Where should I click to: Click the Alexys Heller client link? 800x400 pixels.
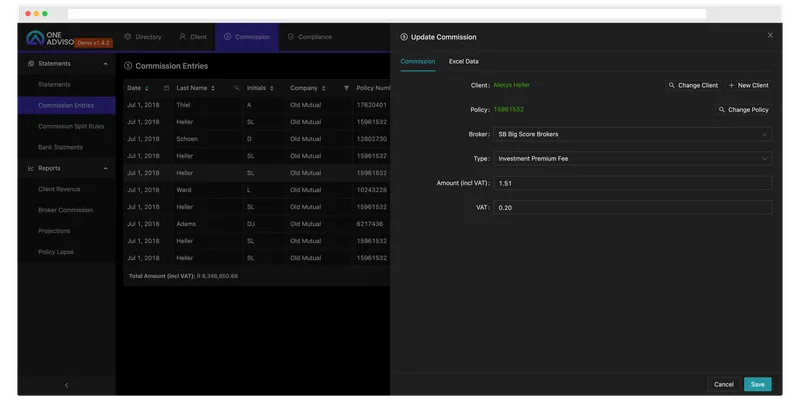point(511,85)
